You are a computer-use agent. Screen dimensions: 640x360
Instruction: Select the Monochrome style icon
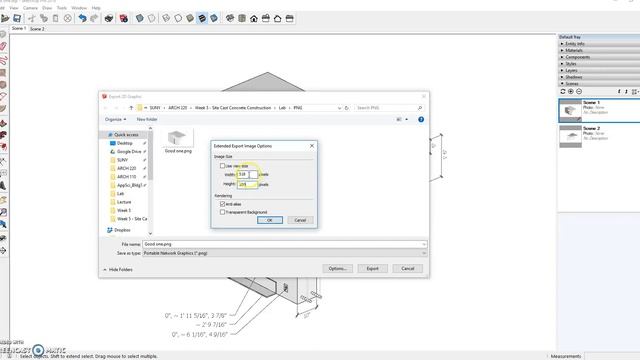[x=214, y=18]
